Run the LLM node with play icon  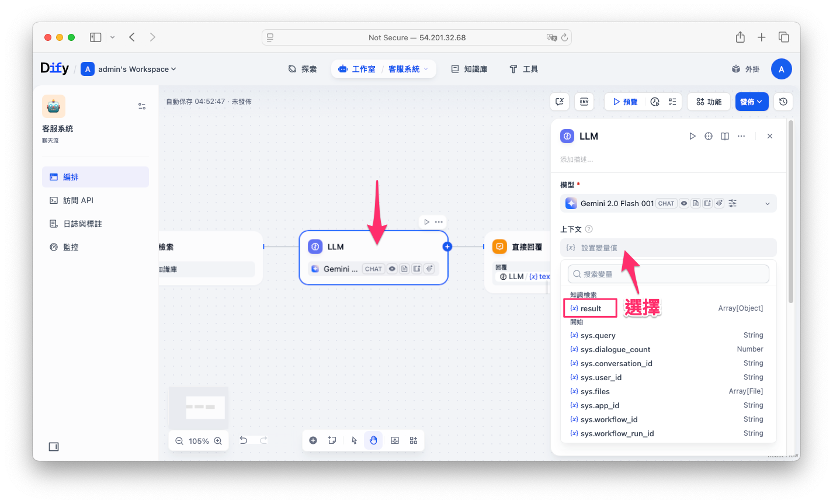tap(692, 136)
